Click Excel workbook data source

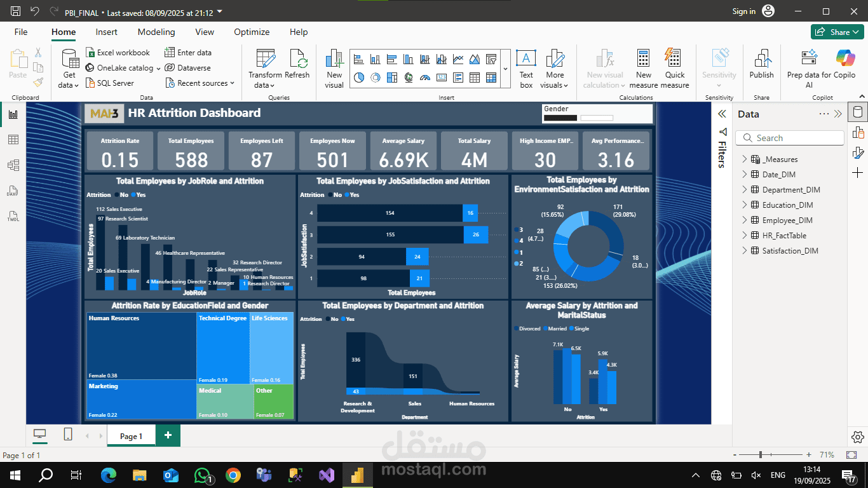coord(118,53)
